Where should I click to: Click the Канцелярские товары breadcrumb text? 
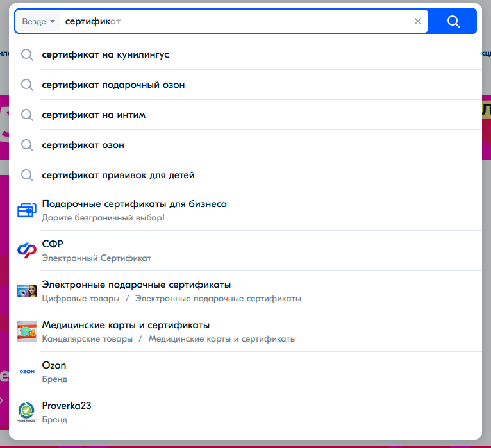tap(87, 339)
